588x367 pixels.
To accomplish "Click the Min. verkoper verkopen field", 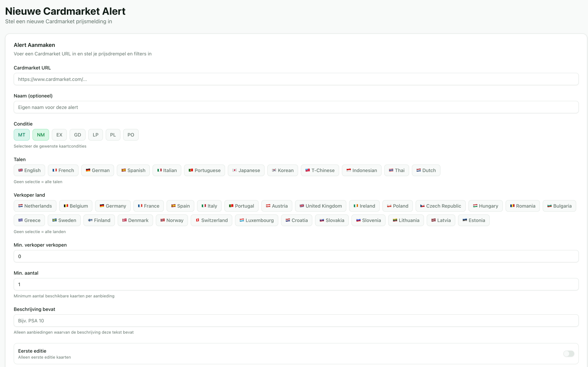I will pos(296,256).
